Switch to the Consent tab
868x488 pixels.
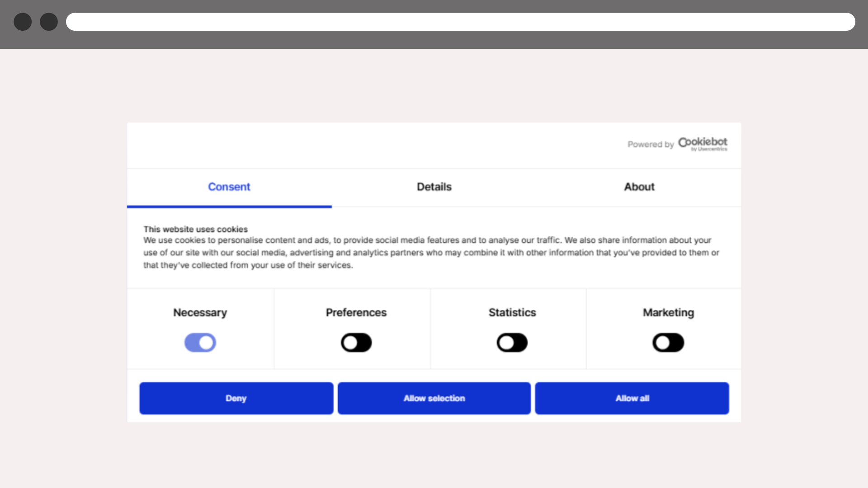tap(229, 187)
